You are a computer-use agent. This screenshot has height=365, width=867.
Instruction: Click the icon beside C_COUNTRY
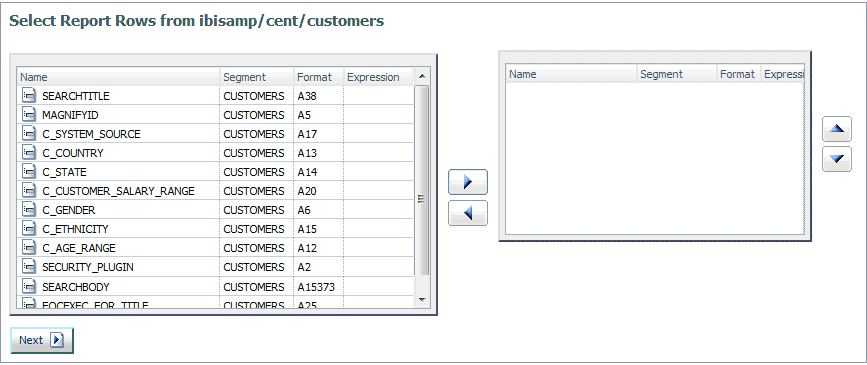pos(29,152)
